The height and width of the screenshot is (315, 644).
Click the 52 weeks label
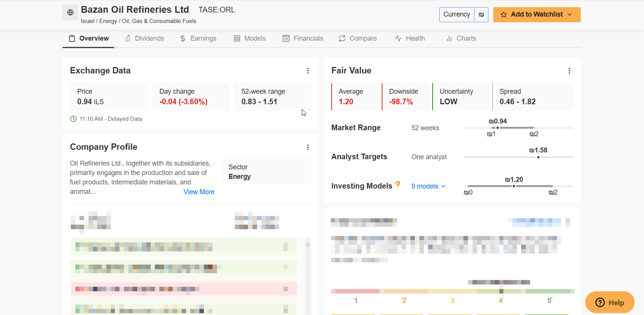point(425,128)
